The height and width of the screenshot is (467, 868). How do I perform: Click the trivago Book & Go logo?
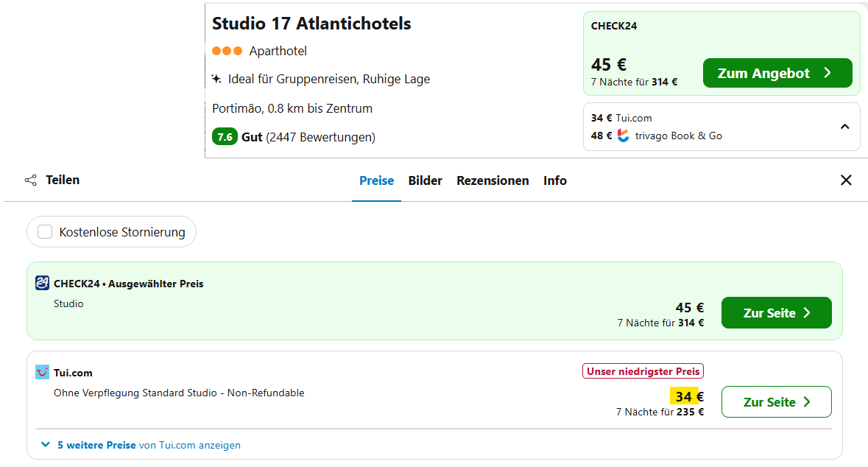point(624,136)
